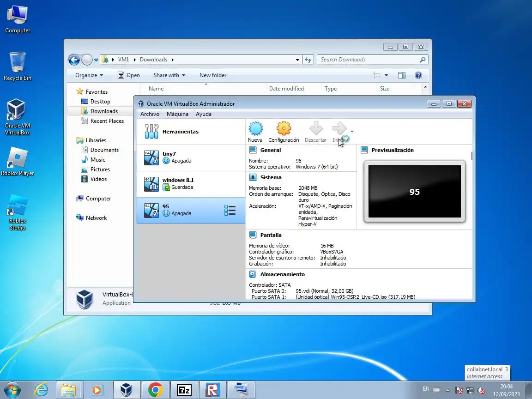Screen dimensions: 532x399
Task: Open the Windows Start button
Action: tap(12, 390)
